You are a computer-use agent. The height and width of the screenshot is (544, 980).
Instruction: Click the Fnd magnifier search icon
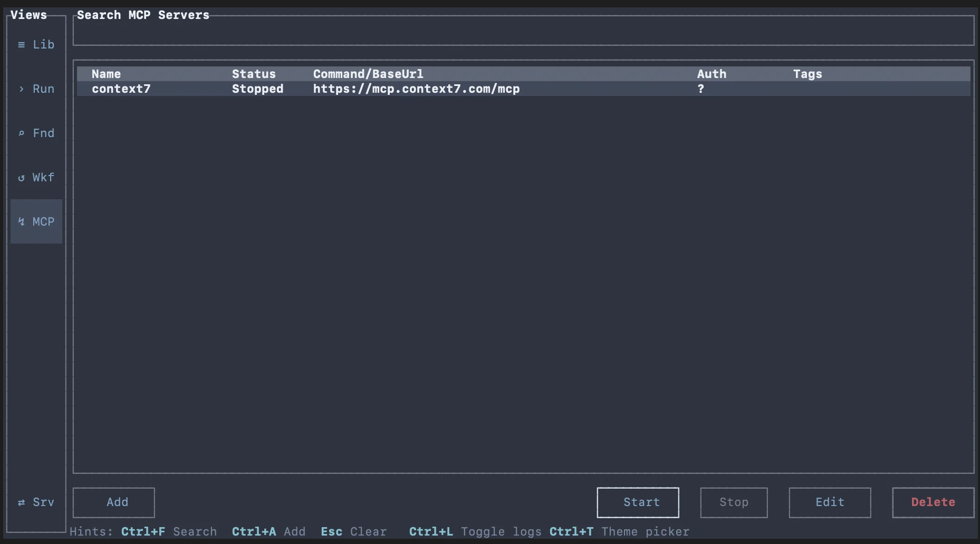[22, 133]
